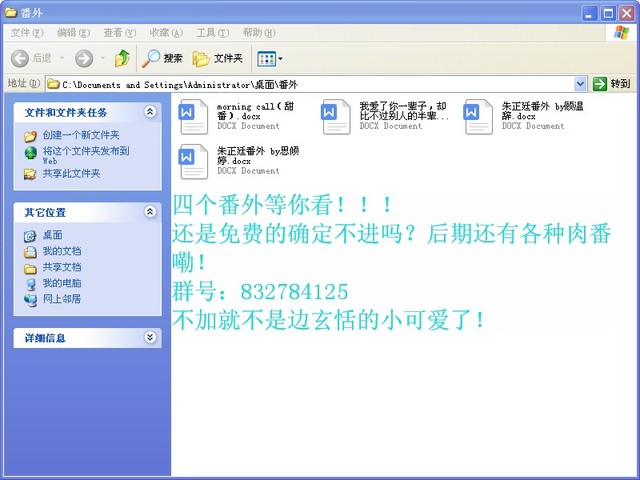Open the 文件(F) menu
Image resolution: width=640 pixels, height=480 pixels.
[x=27, y=33]
